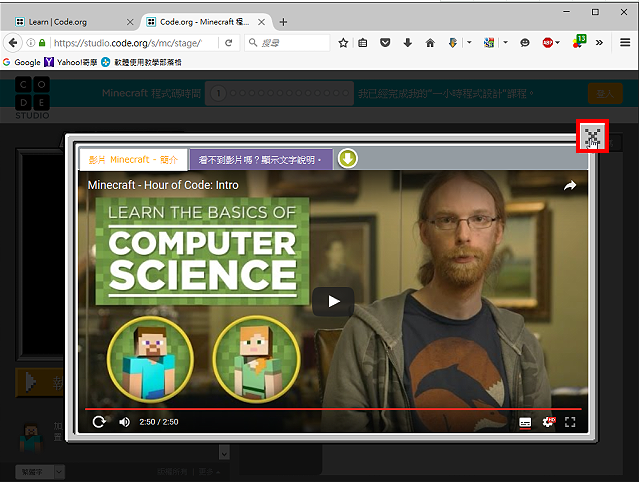Click the video share arrow icon

click(x=570, y=186)
